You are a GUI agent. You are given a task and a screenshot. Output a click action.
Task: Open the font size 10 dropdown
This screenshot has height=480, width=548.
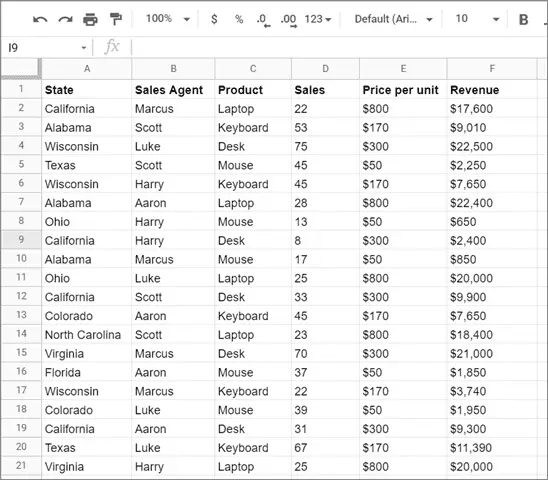point(477,19)
